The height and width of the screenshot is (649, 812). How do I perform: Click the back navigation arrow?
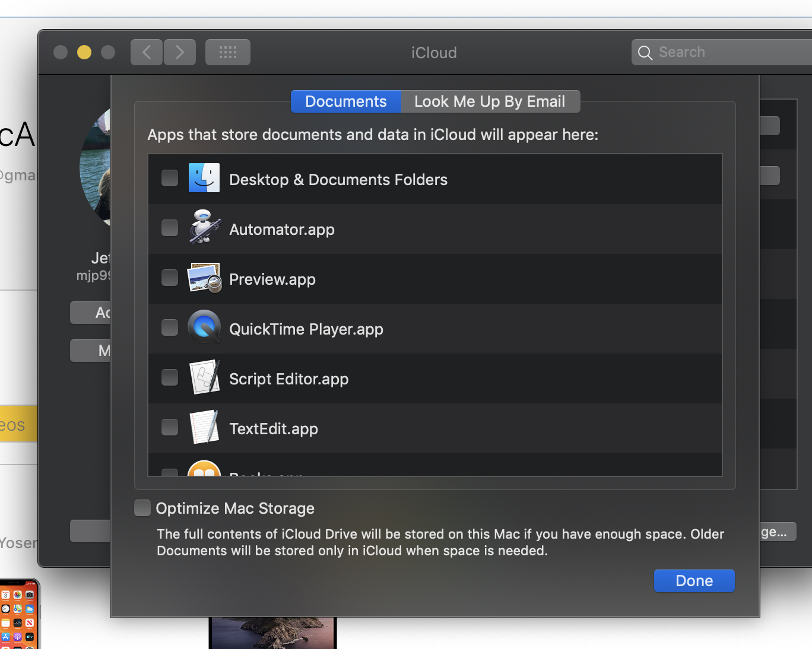147,52
